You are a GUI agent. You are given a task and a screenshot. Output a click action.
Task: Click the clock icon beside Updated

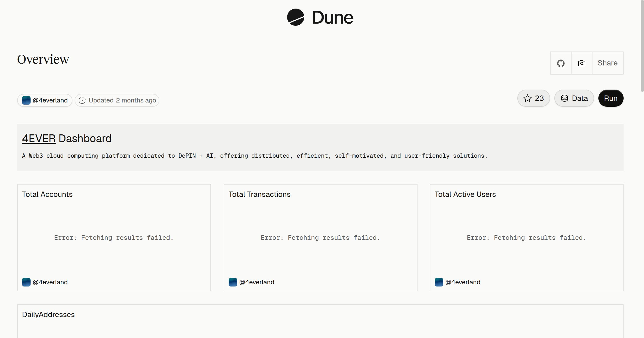(x=82, y=100)
